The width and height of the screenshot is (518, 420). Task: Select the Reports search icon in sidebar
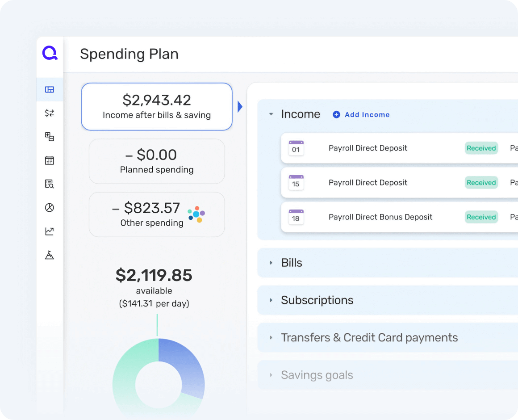pyautogui.click(x=50, y=184)
